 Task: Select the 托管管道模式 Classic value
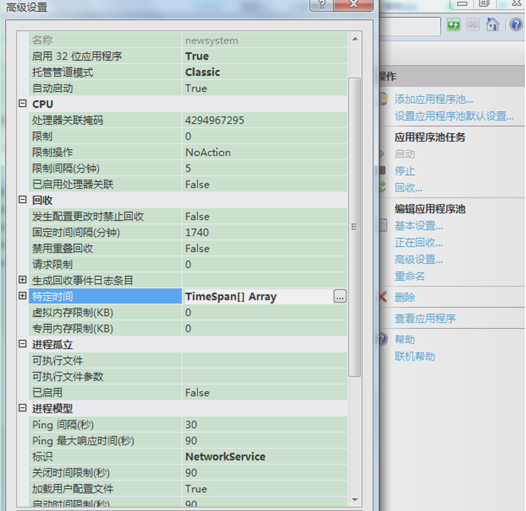pyautogui.click(x=203, y=72)
